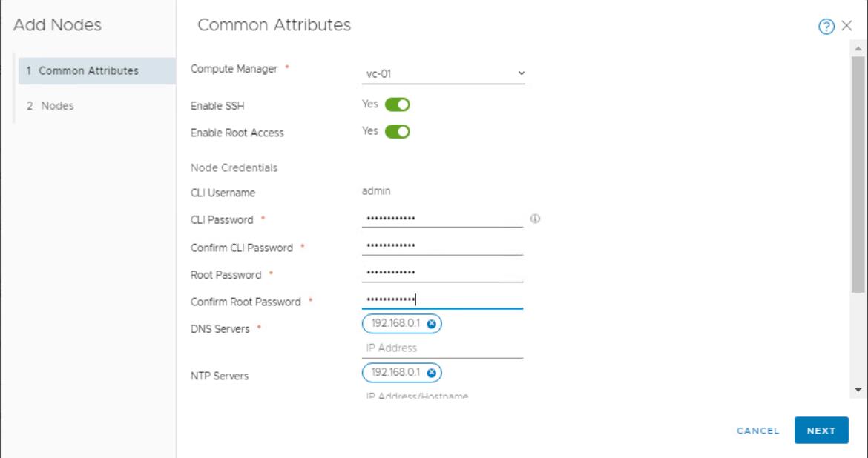
Task: Click the DNS Servers IP Address input
Action: (442, 348)
